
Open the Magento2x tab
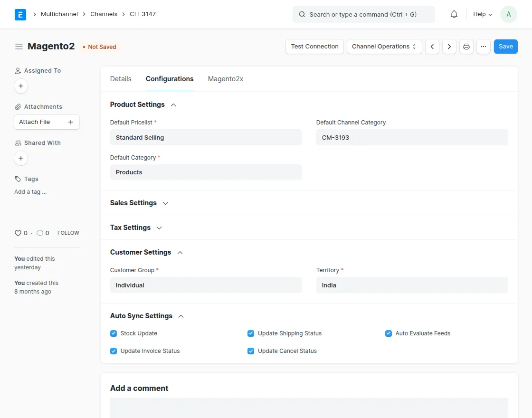tap(226, 79)
